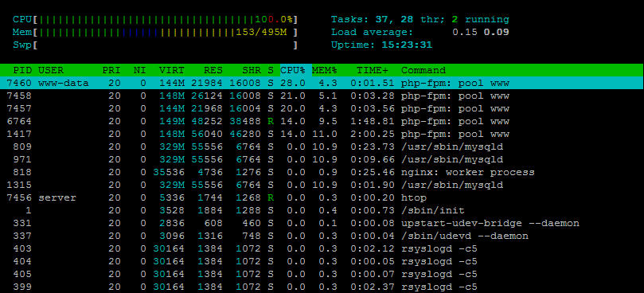Click the 'Load average' text line
This screenshot has height=293, width=644.
coord(420,32)
